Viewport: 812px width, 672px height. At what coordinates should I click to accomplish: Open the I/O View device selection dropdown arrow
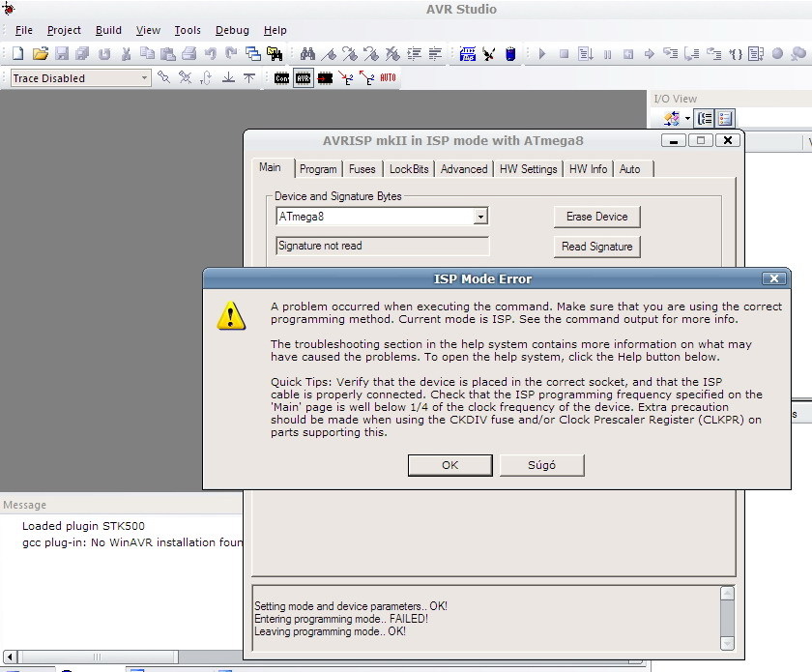coord(687,119)
